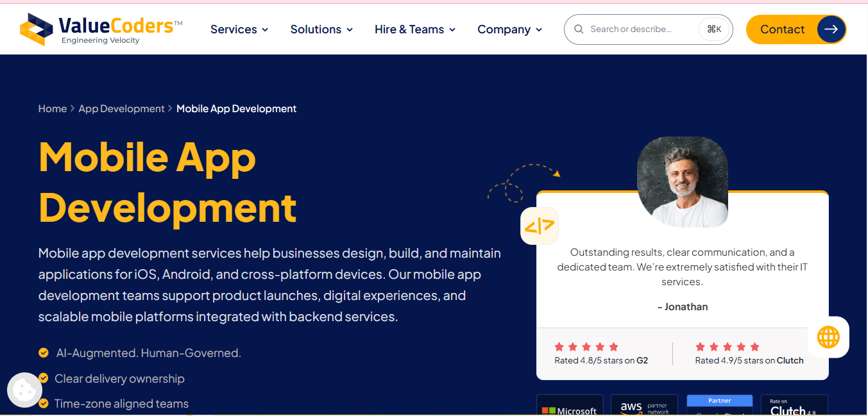Open the Company menu

pyautogui.click(x=510, y=29)
